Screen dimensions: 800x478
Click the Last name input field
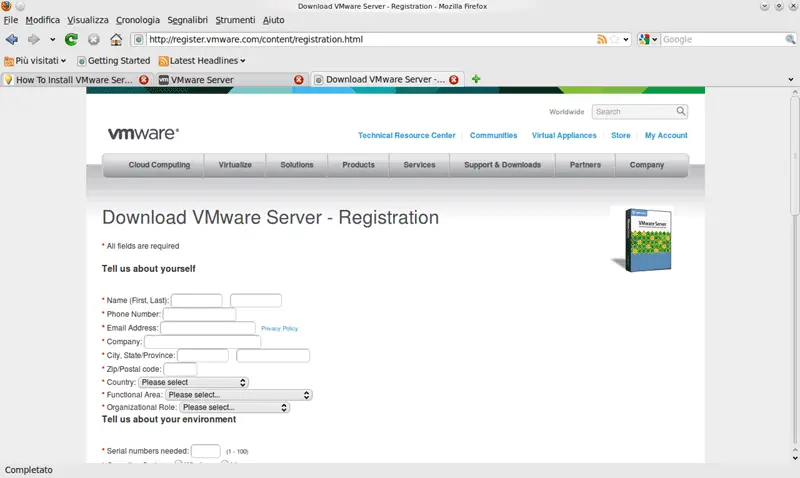[256, 300]
